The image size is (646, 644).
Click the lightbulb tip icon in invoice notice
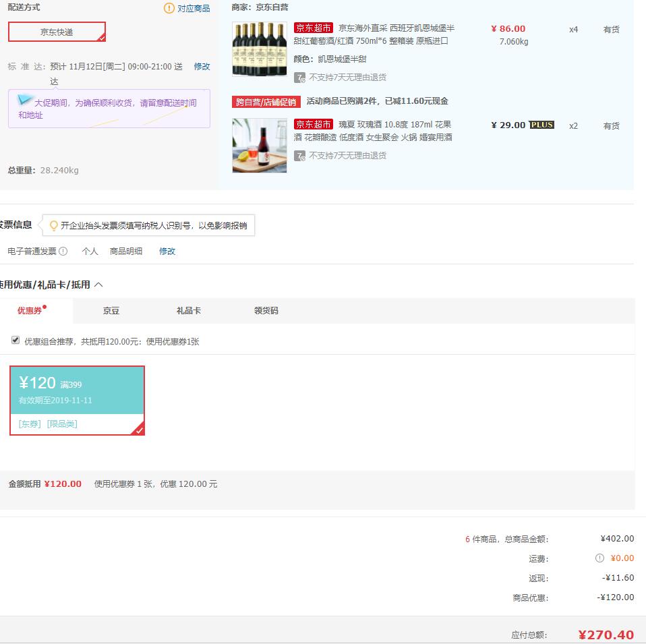point(53,225)
